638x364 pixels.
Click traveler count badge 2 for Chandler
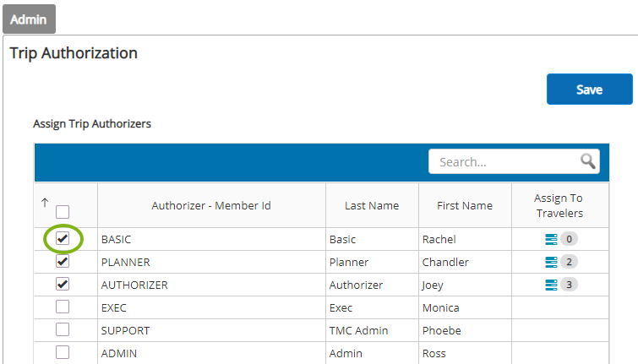569,262
